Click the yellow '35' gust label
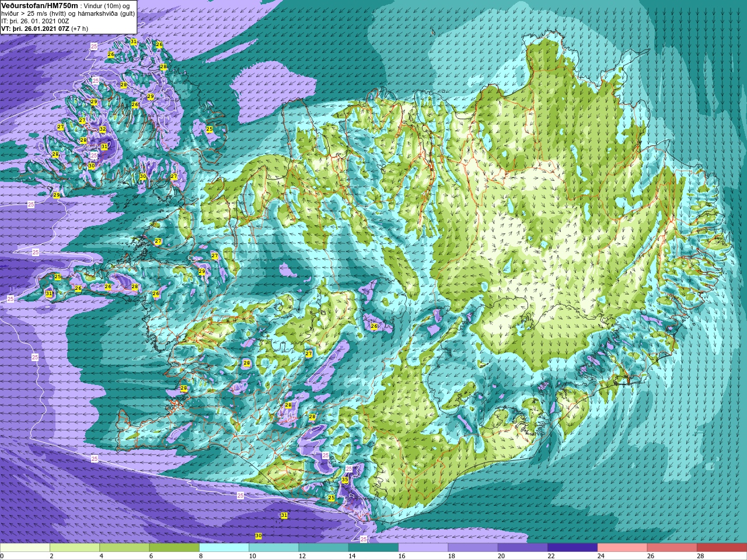Image resolution: width=747 pixels, height=560 pixels. tap(345, 480)
